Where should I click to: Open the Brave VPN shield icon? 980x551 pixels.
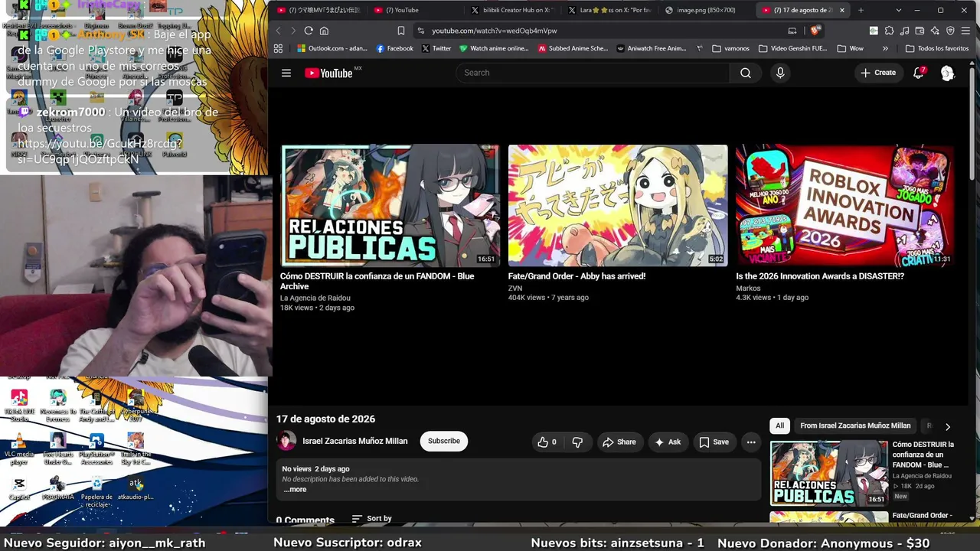[950, 31]
